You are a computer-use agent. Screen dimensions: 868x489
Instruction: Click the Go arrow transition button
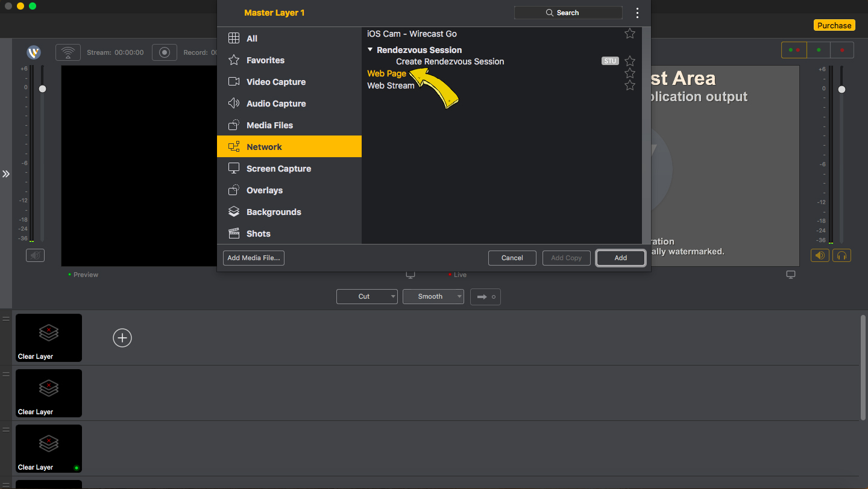click(x=485, y=296)
